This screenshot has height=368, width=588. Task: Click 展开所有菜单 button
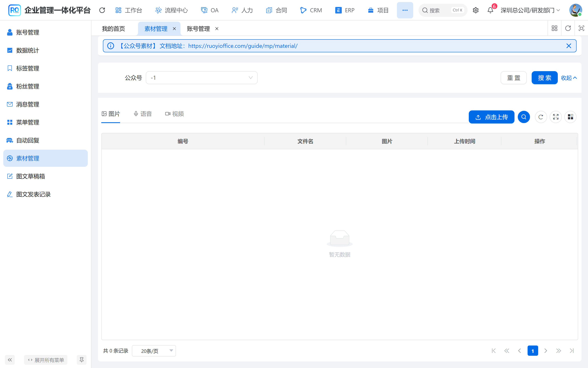coord(46,360)
